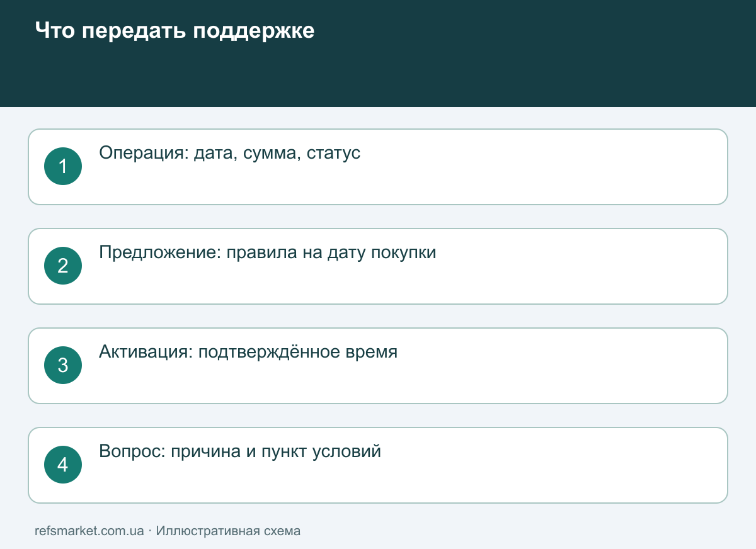756x549 pixels.
Task: Select the text "Предложение: правила на дату покупки"
Action: pos(268,252)
